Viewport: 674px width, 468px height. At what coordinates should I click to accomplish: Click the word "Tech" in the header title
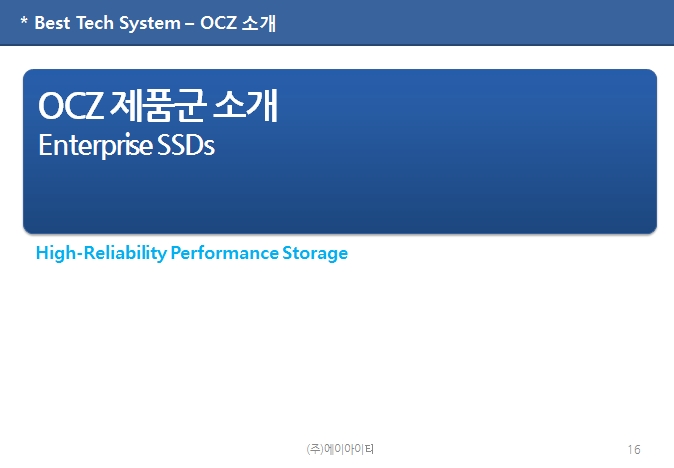[x=95, y=23]
